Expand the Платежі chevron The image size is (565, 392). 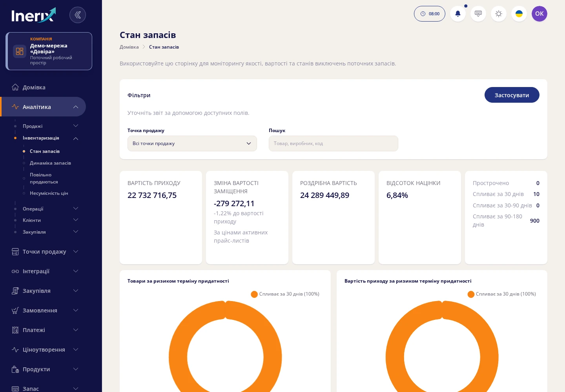click(x=76, y=330)
